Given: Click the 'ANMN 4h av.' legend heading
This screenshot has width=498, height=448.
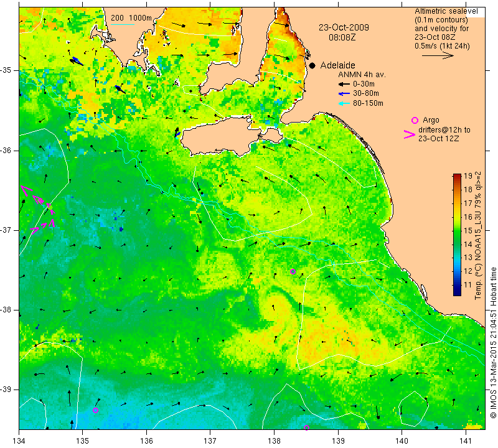Looking at the screenshot, I should (362, 75).
